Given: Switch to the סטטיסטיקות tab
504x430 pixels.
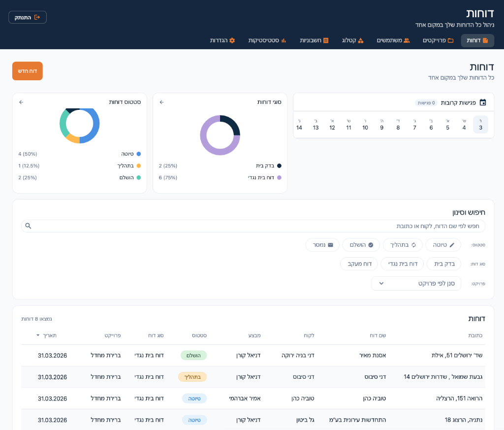Looking at the screenshot, I should point(267,40).
